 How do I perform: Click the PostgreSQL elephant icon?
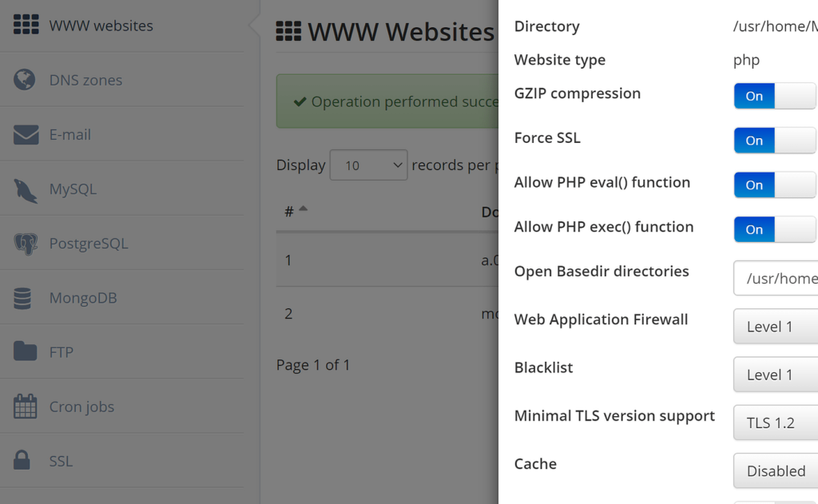tap(26, 244)
